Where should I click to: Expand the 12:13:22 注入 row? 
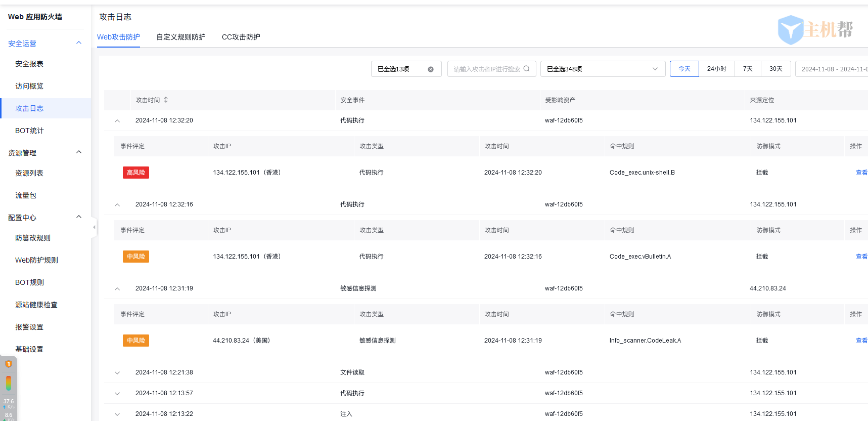[117, 414]
